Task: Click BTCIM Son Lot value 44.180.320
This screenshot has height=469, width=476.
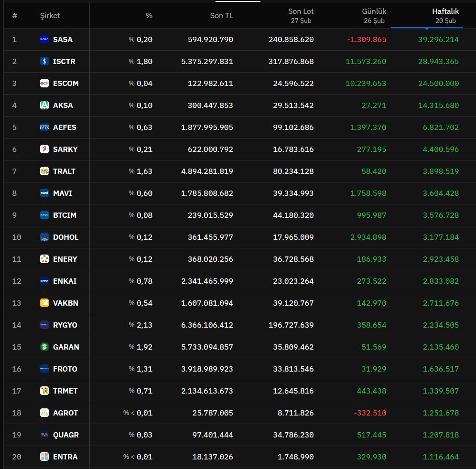Action: coord(293,215)
